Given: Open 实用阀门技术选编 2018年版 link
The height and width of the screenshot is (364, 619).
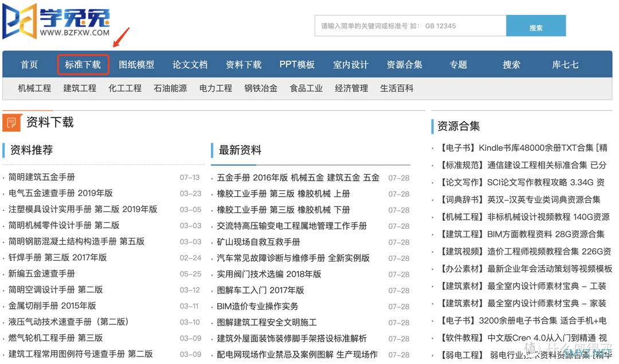Looking at the screenshot, I should [269, 274].
